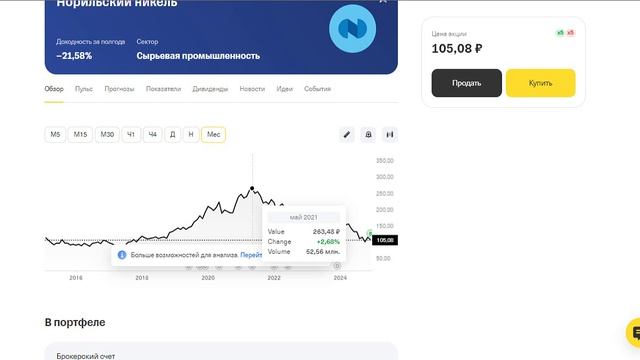Select the Мес monthly interval
The image size is (640, 360).
click(213, 134)
